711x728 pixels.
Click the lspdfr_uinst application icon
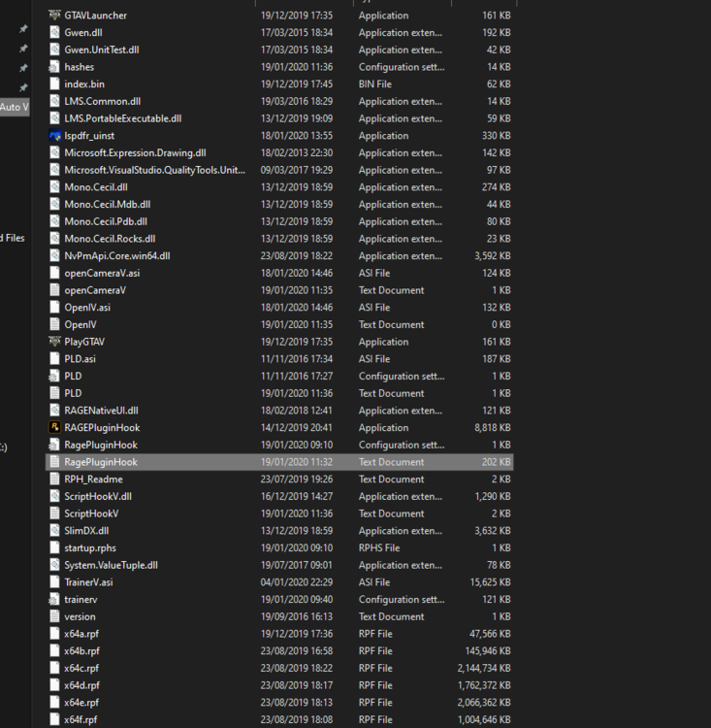[x=54, y=136]
